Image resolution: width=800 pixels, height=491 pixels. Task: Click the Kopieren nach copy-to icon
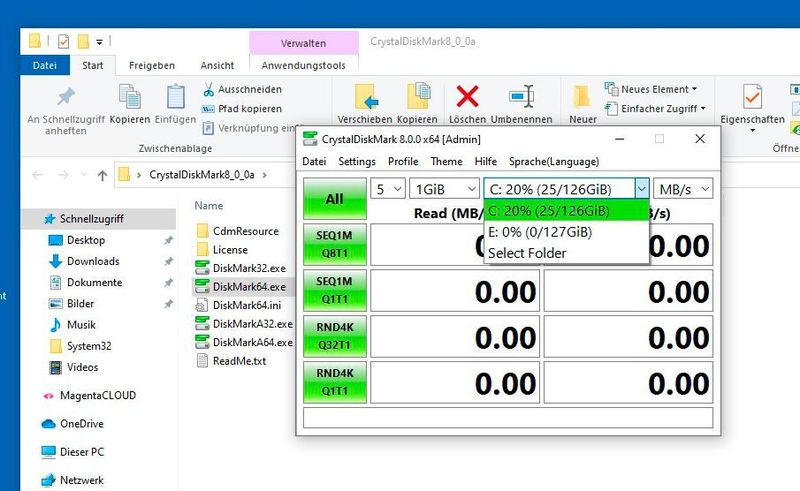[x=418, y=96]
